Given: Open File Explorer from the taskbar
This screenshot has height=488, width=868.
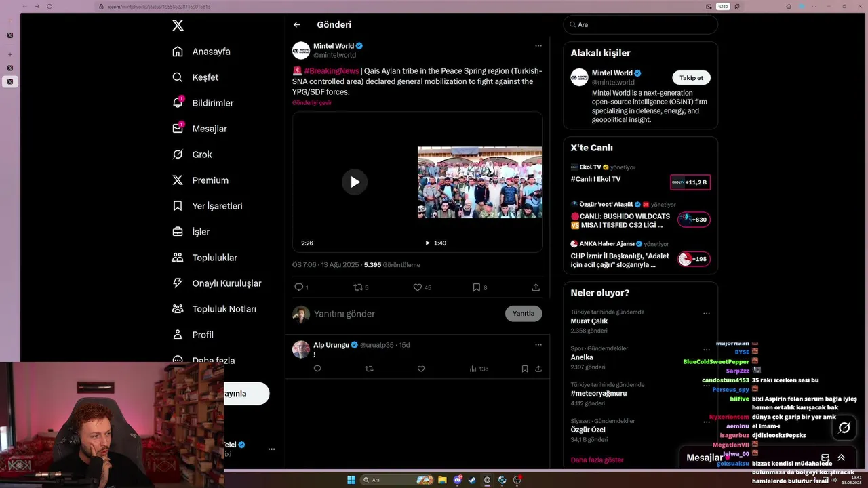Looking at the screenshot, I should click(442, 480).
